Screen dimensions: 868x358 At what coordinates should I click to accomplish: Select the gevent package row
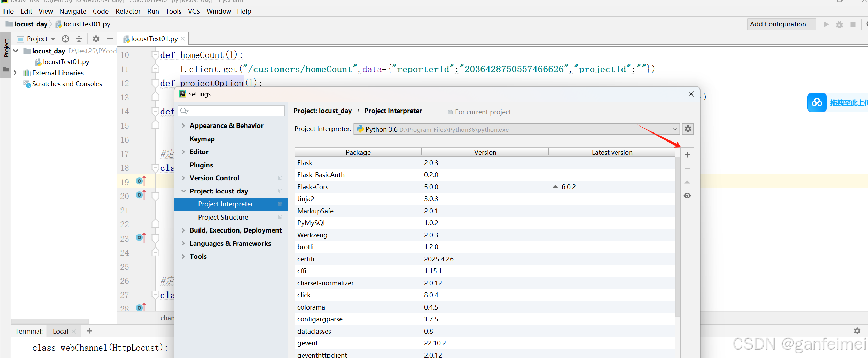pyautogui.click(x=485, y=343)
